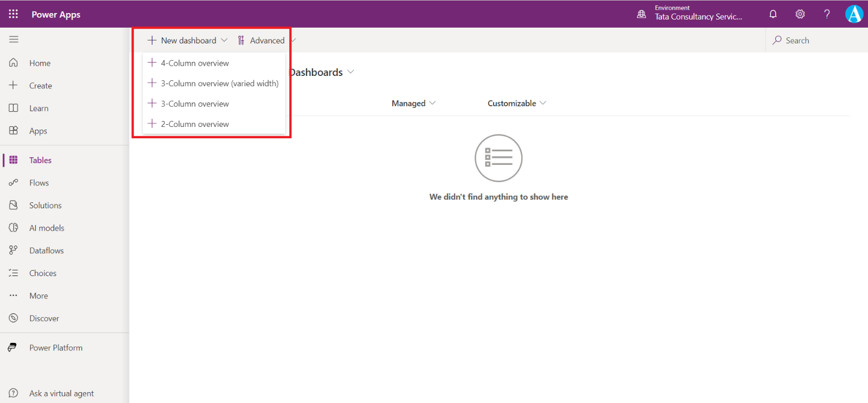
Task: Select 4-Column overview from menu
Action: click(x=195, y=63)
